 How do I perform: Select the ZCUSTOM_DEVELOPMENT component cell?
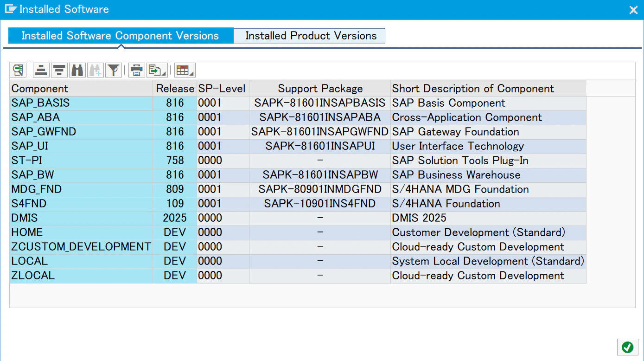coord(82,247)
